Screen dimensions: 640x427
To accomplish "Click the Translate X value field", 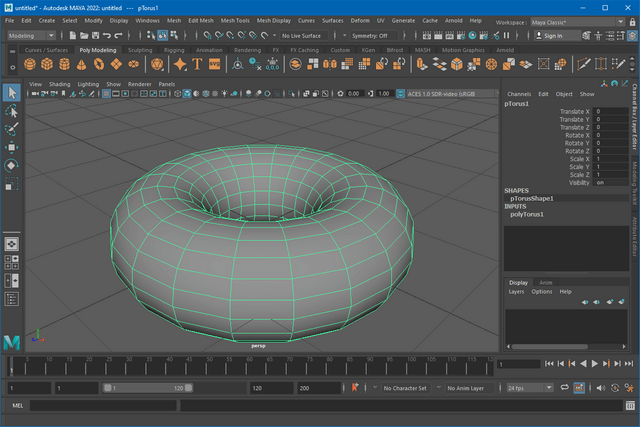I will [x=611, y=111].
